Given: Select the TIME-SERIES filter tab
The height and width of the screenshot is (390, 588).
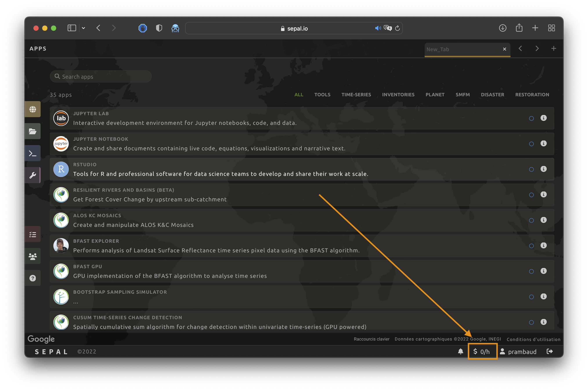Looking at the screenshot, I should [356, 95].
